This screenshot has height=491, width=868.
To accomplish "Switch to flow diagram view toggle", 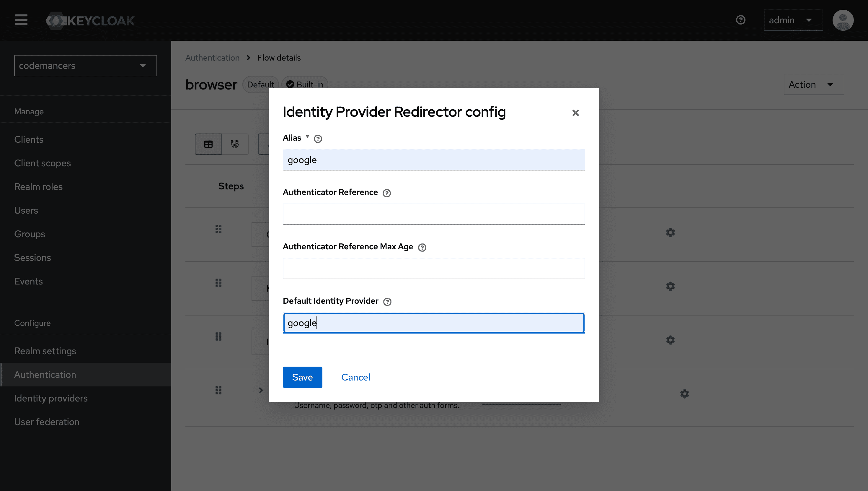I will click(235, 144).
